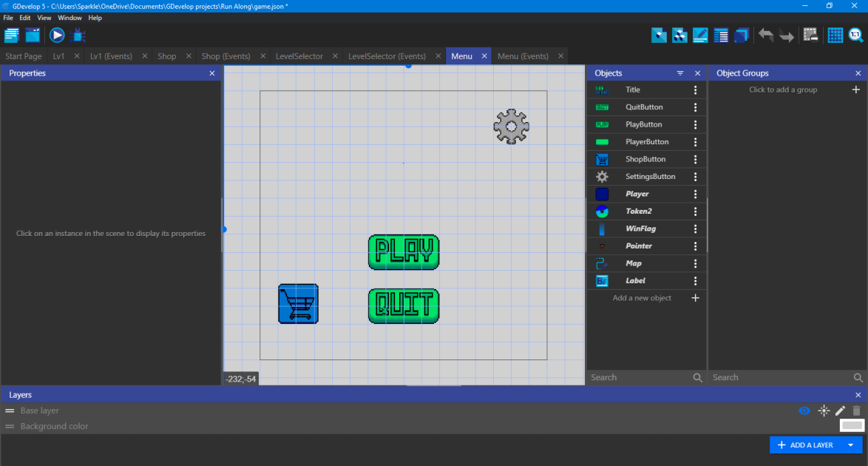The width and height of the screenshot is (868, 466).
Task: Start preview with debugger icon
Action: (x=78, y=36)
